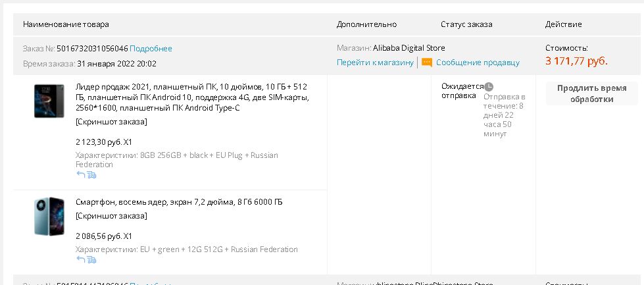The width and height of the screenshot is (644, 285).
Task: Click order number 5016732031056046
Action: pos(92,49)
